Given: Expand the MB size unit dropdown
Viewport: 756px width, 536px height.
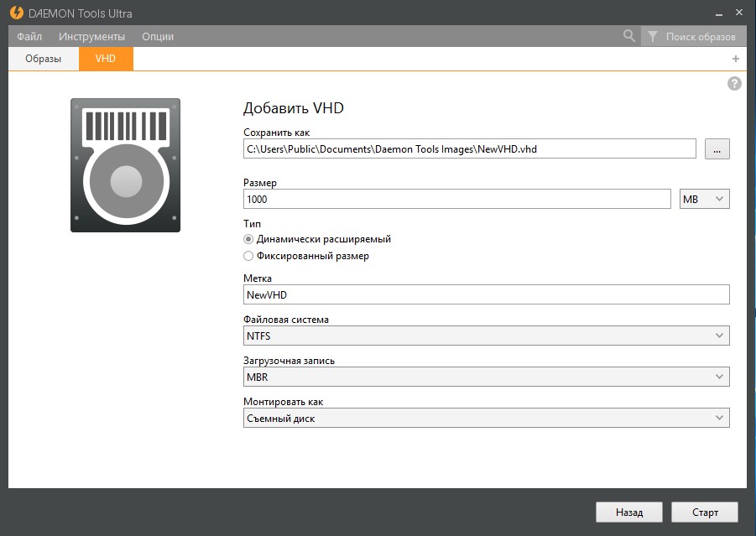Looking at the screenshot, I should pos(704,199).
